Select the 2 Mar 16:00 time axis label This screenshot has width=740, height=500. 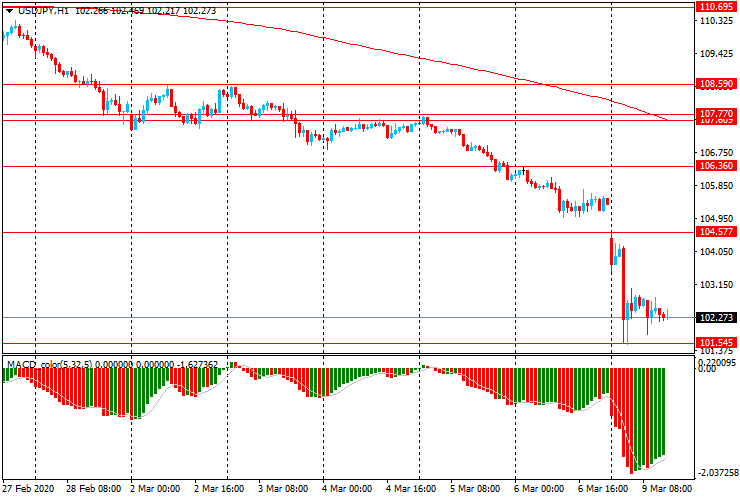tap(219, 489)
